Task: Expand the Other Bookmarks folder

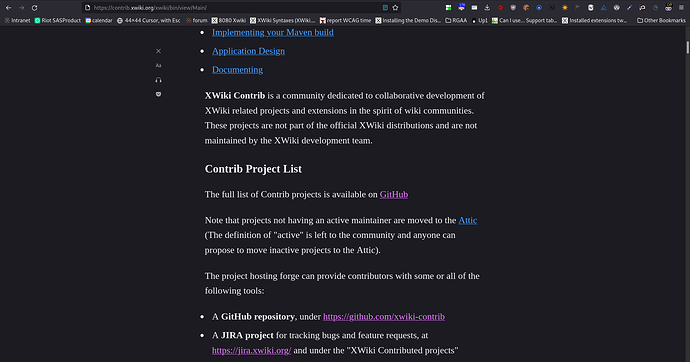Action: (x=661, y=20)
